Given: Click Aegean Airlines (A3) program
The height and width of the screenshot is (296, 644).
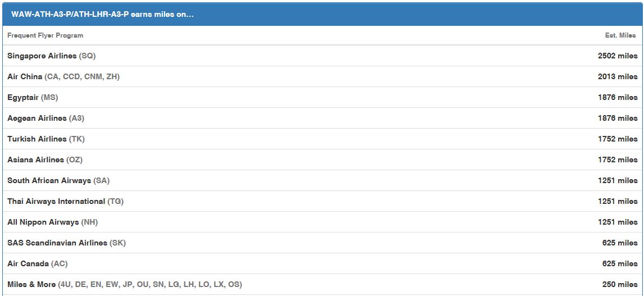Looking at the screenshot, I should tap(322, 119).
